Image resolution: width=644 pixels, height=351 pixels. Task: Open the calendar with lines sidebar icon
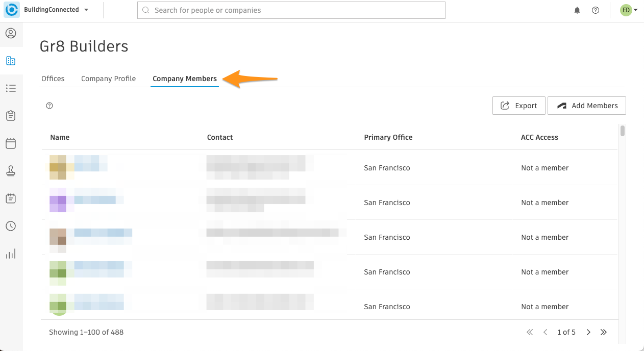11,198
